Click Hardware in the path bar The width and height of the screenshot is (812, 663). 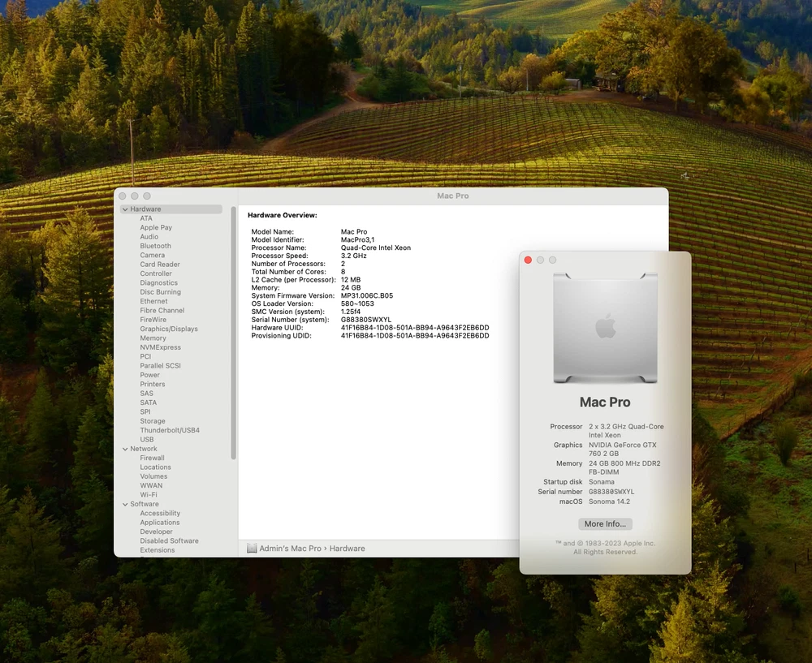[347, 549]
